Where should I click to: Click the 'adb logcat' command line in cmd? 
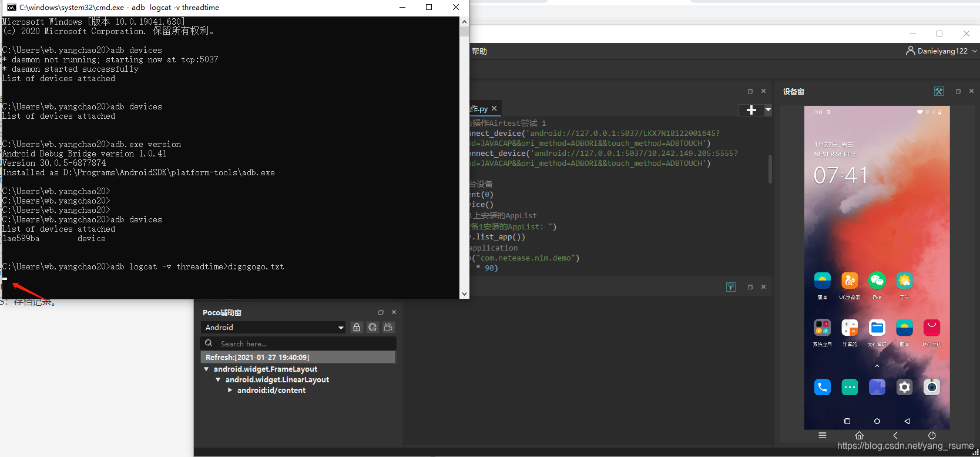(x=143, y=267)
